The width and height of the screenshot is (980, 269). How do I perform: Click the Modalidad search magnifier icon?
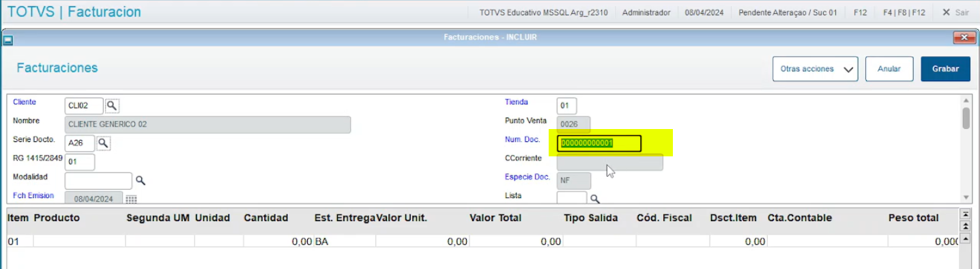click(140, 180)
